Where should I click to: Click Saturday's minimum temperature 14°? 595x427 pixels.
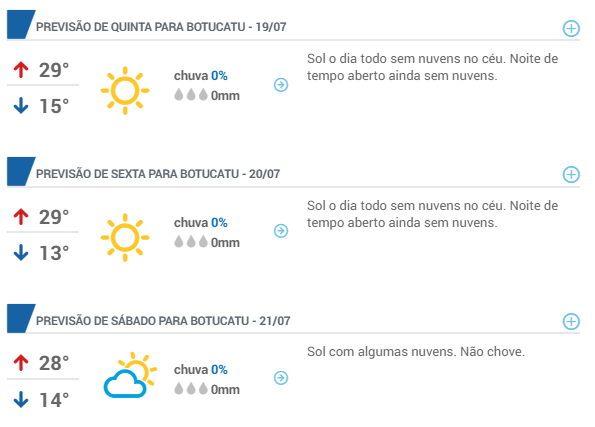(54, 400)
